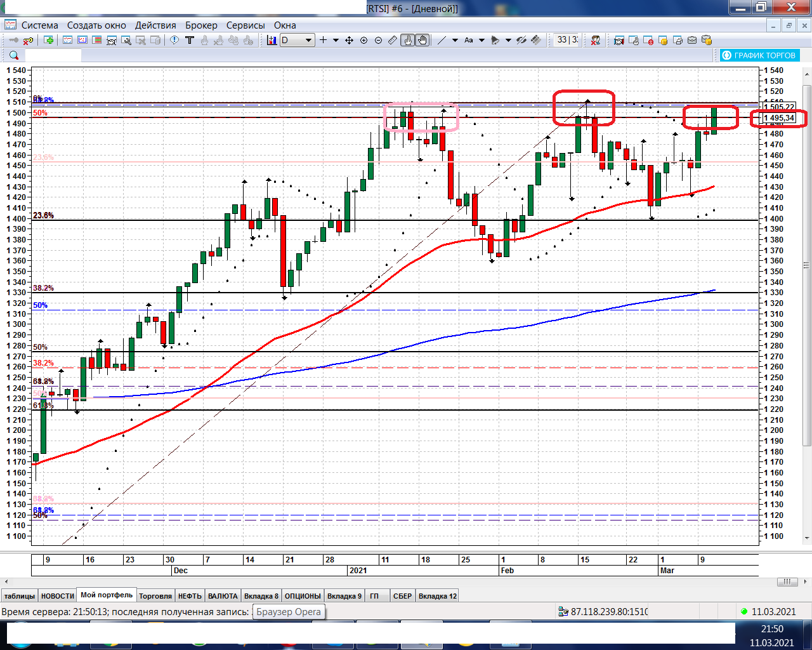This screenshot has width=812, height=650.
Task: Click the table with red stop sign icon
Action: click(648, 40)
